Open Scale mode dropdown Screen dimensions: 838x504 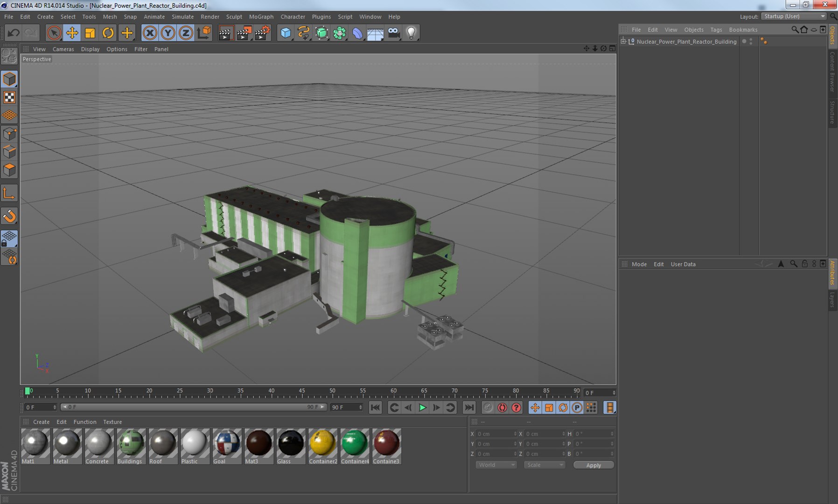click(x=545, y=465)
